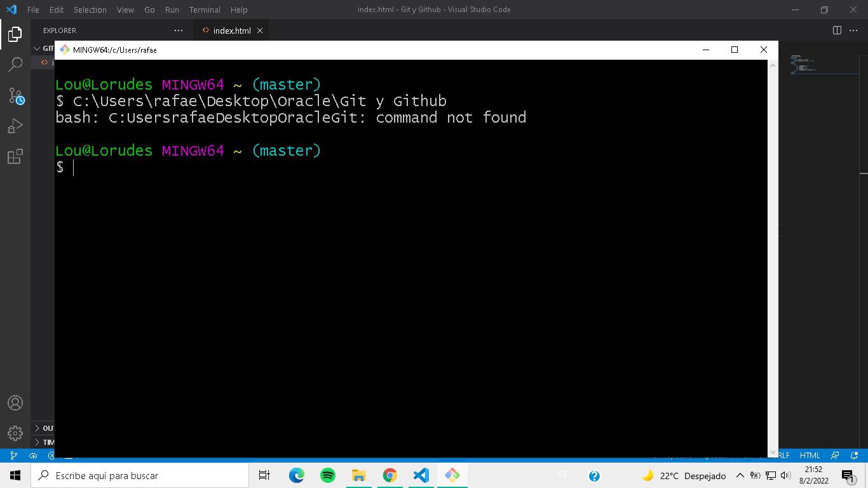Click the Git Bash icon in MINGW64 title bar
Viewport: 868px width, 488px height.
[x=64, y=50]
